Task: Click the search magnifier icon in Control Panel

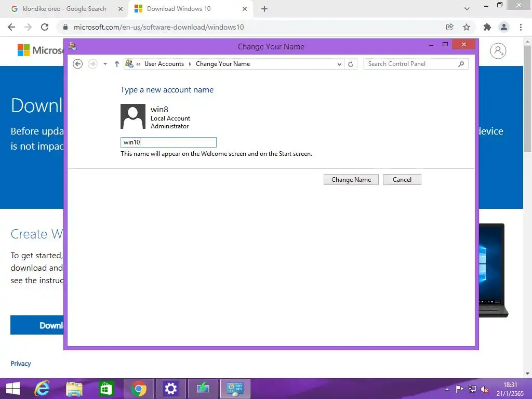Action: pyautogui.click(x=461, y=64)
